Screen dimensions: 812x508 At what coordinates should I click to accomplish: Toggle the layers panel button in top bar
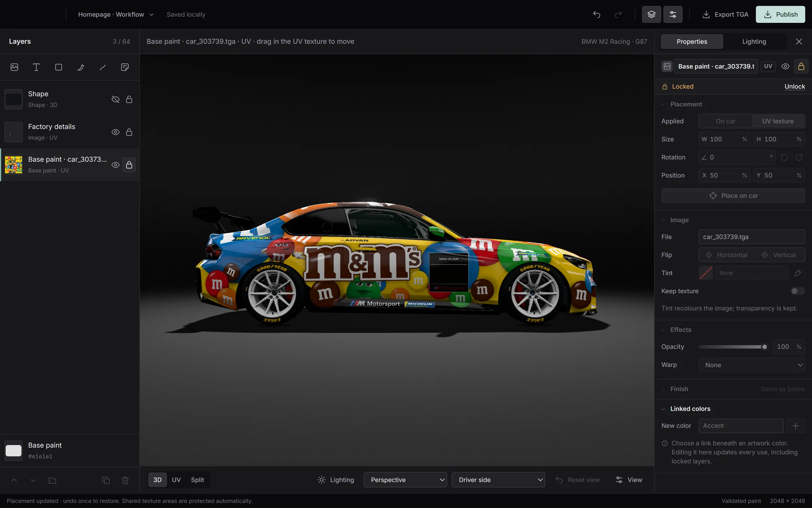click(651, 15)
